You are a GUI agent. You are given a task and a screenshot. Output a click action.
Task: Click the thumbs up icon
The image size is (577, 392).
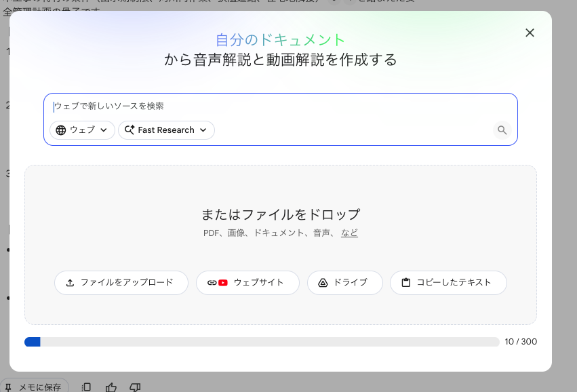[x=111, y=387]
